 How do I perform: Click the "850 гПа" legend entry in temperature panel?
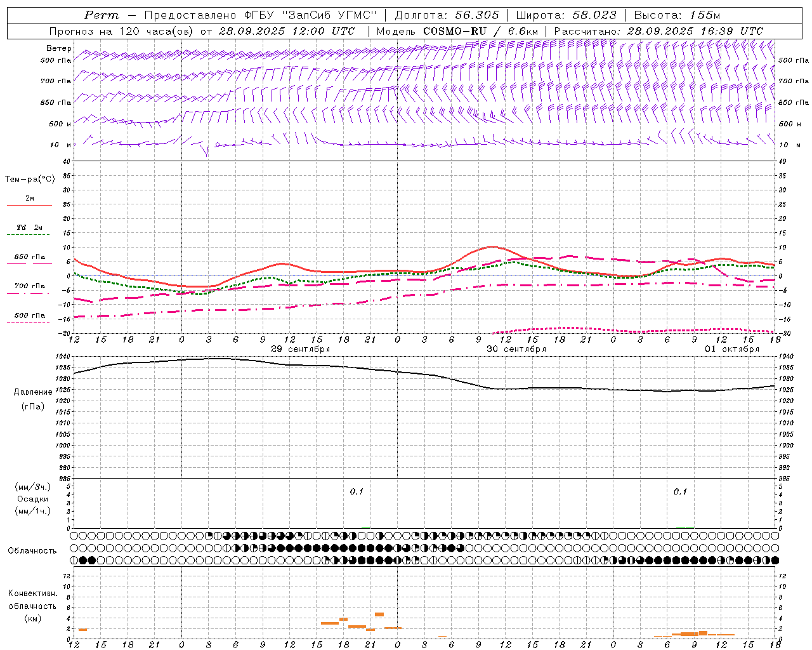30,257
